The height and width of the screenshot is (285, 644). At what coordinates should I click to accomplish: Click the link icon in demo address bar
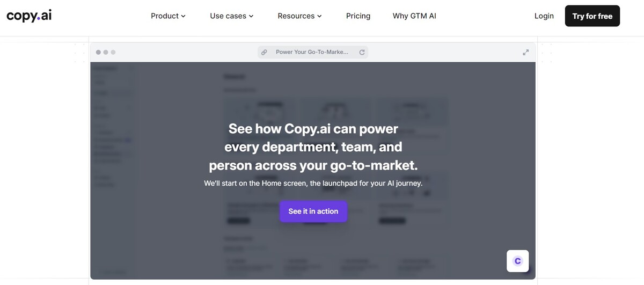tap(264, 52)
